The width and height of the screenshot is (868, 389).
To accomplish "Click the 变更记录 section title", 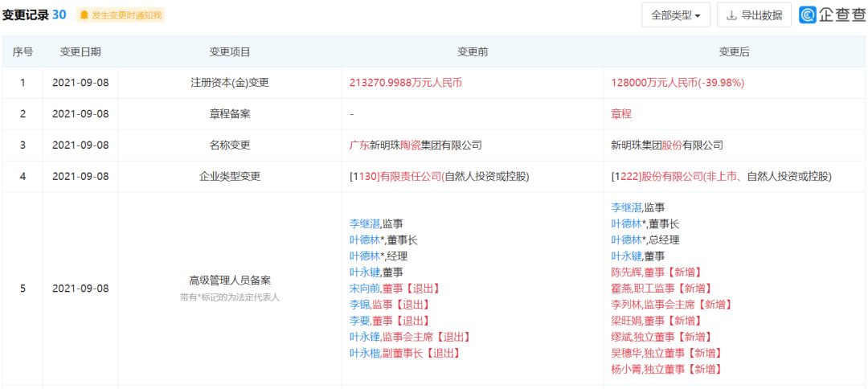I will [26, 15].
